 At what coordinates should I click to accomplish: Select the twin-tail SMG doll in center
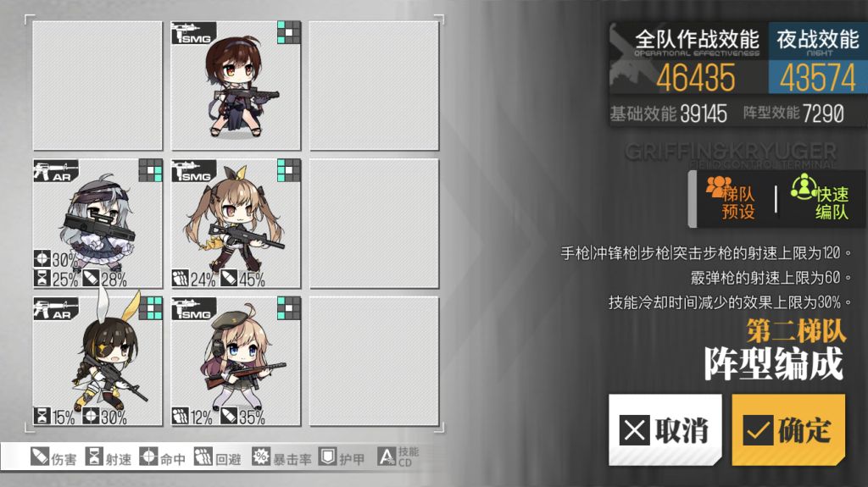pos(236,224)
